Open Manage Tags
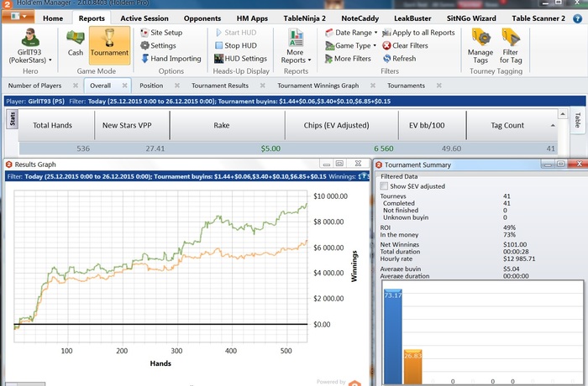 click(480, 45)
